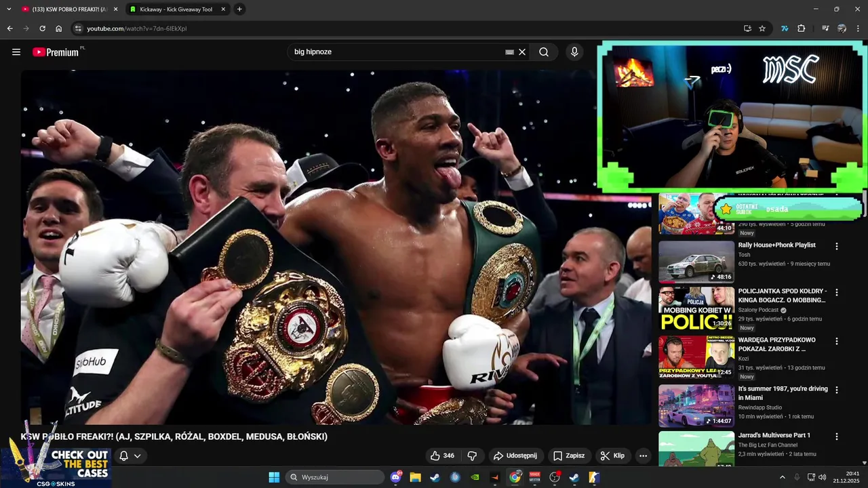Viewport: 868px width, 488px height.
Task: Open Discord from the taskbar
Action: tap(396, 477)
